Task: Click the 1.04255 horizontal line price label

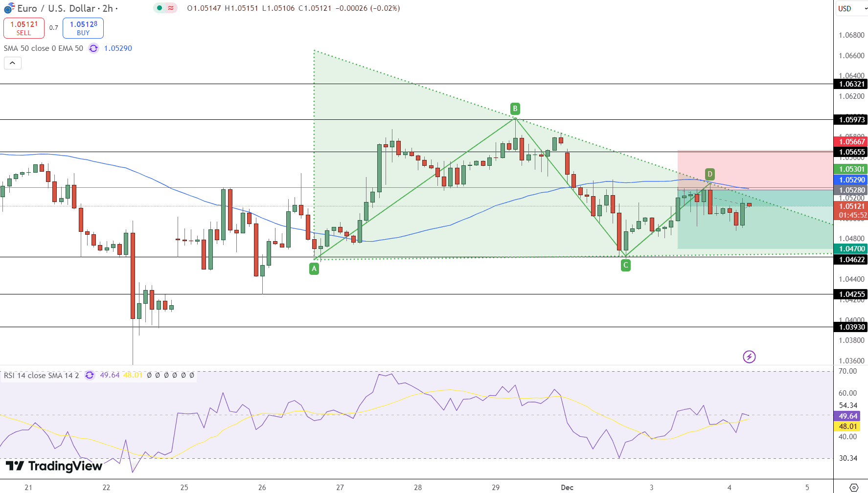Action: pos(851,294)
